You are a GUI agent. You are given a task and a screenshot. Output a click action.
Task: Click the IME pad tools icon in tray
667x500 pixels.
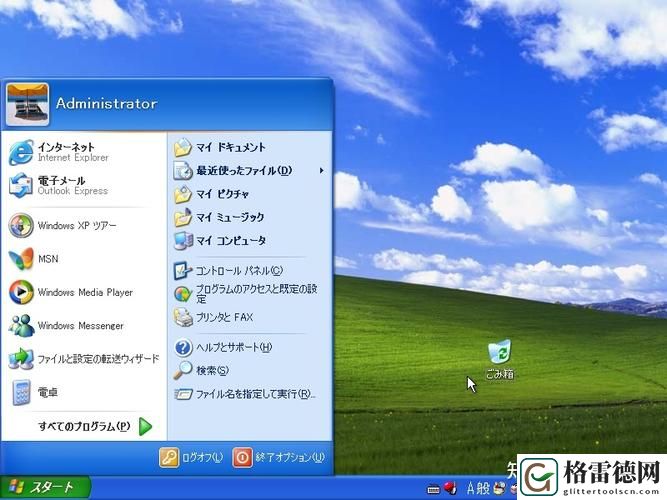point(499,488)
